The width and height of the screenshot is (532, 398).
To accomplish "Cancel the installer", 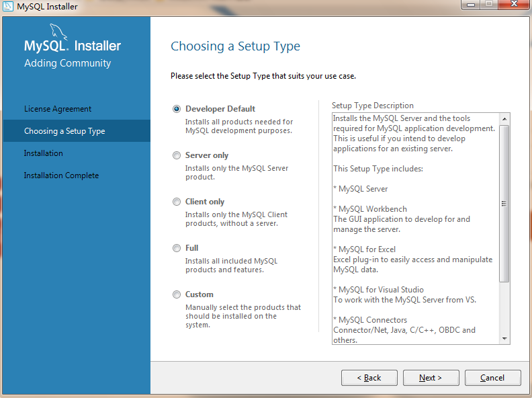I will (x=492, y=378).
